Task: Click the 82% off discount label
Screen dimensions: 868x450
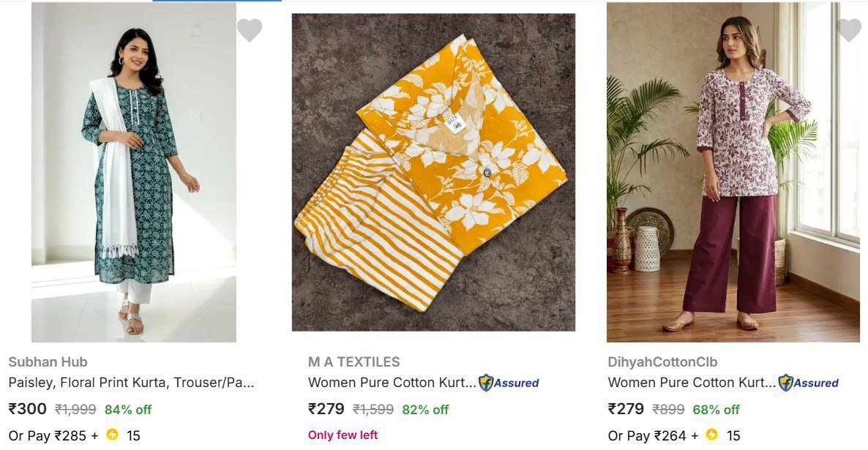Action: coord(425,410)
